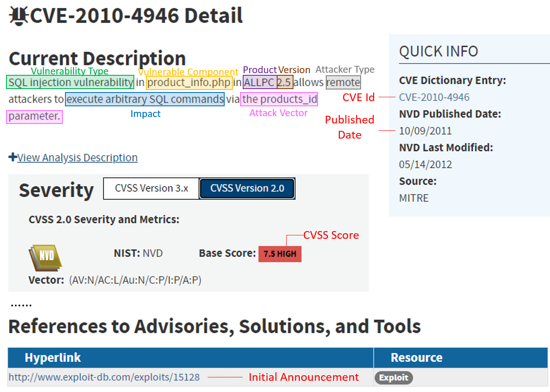The image size is (550, 392).
Task: Select the CVSS Version 2.0 tab
Action: (247, 188)
